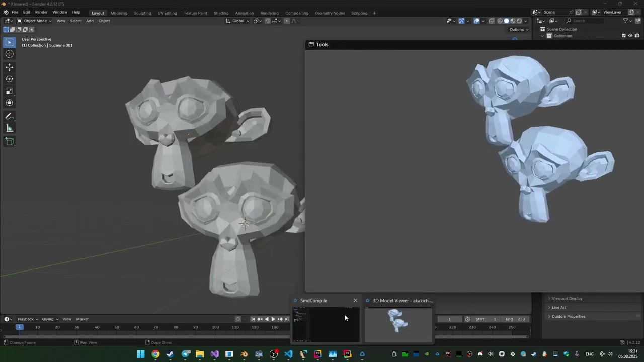Disable Collection in renders camera icon
The width and height of the screenshot is (644, 362).
pyautogui.click(x=637, y=36)
